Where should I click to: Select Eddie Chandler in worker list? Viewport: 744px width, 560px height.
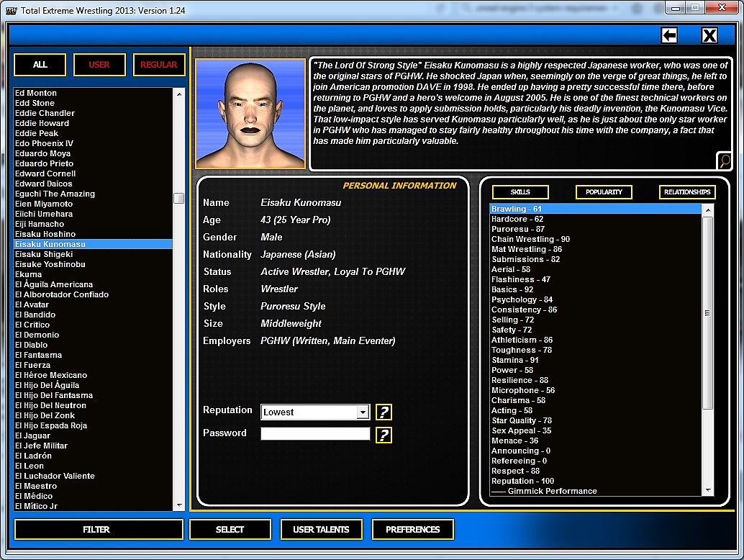pyautogui.click(x=93, y=113)
